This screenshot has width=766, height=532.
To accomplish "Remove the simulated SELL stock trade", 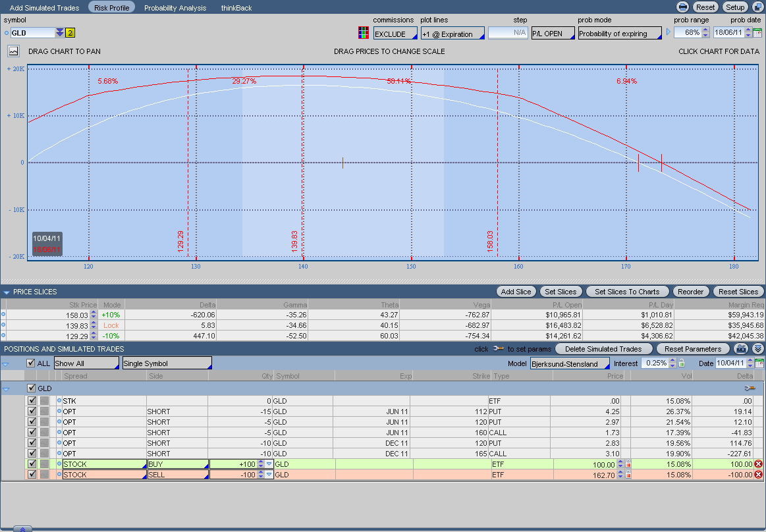I will (758, 475).
